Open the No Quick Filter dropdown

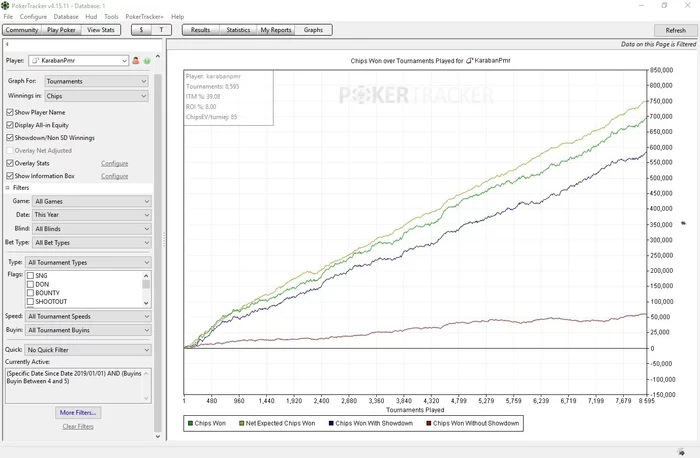click(x=88, y=350)
